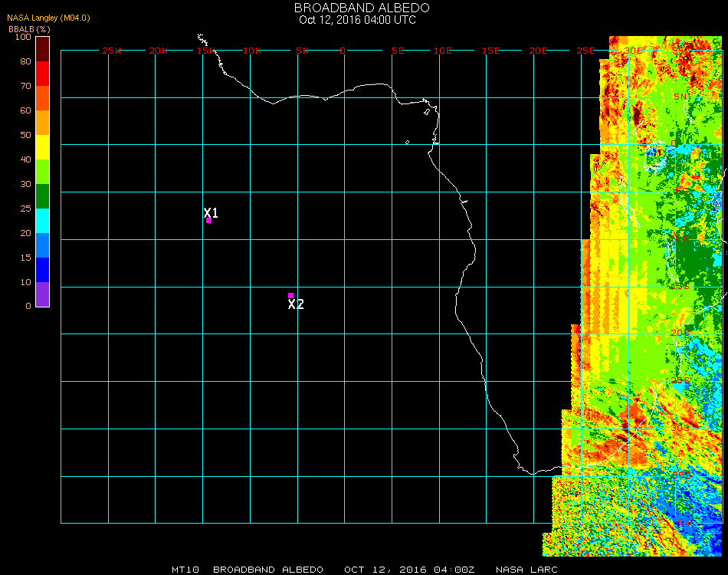Click the 30E longitude label
Viewport: 728px width, 575px height.
(633, 51)
